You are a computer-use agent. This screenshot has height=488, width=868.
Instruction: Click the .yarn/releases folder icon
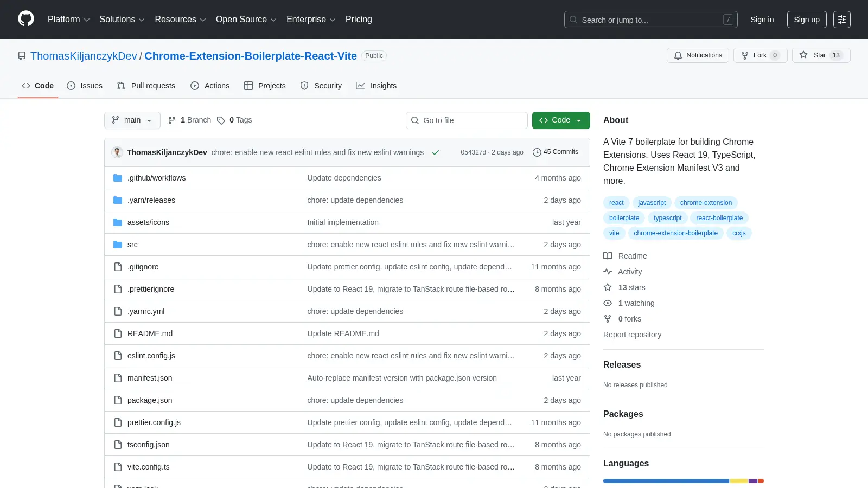point(118,200)
